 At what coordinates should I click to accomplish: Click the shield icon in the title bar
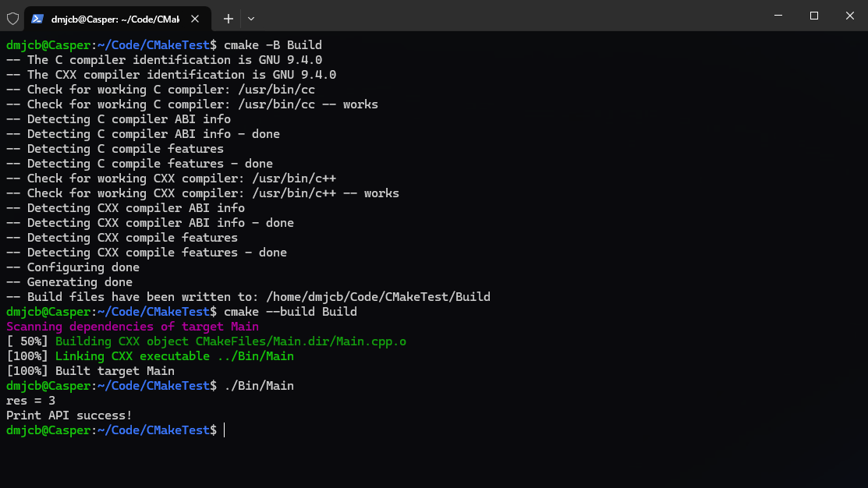[12, 19]
